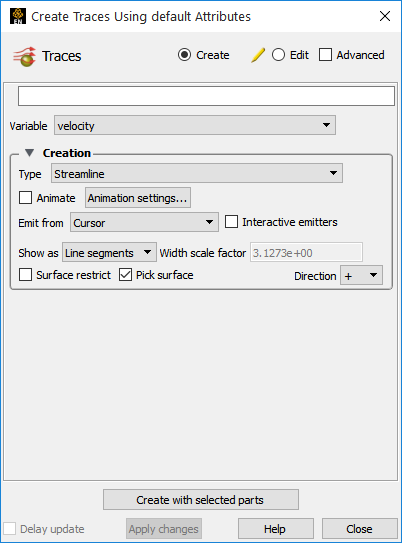
Task: Uncheck the Pick surface checkbox
Action: [x=125, y=275]
